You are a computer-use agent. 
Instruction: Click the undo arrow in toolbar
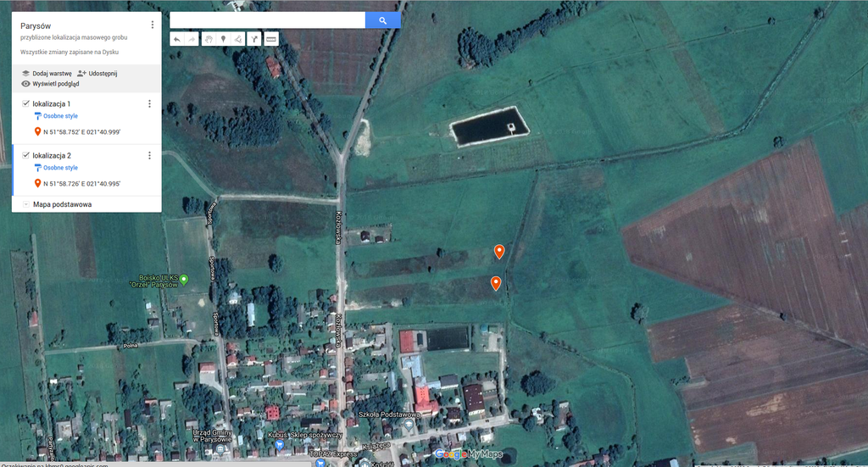176,39
